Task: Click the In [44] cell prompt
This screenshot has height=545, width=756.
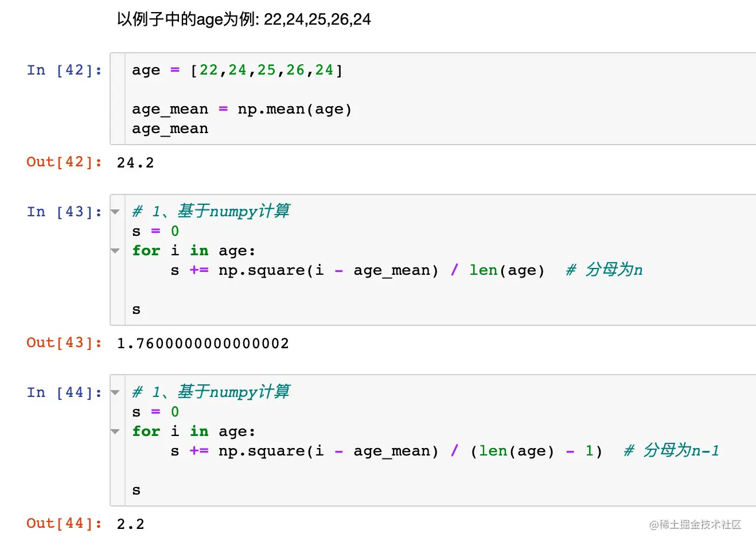Action: point(64,392)
